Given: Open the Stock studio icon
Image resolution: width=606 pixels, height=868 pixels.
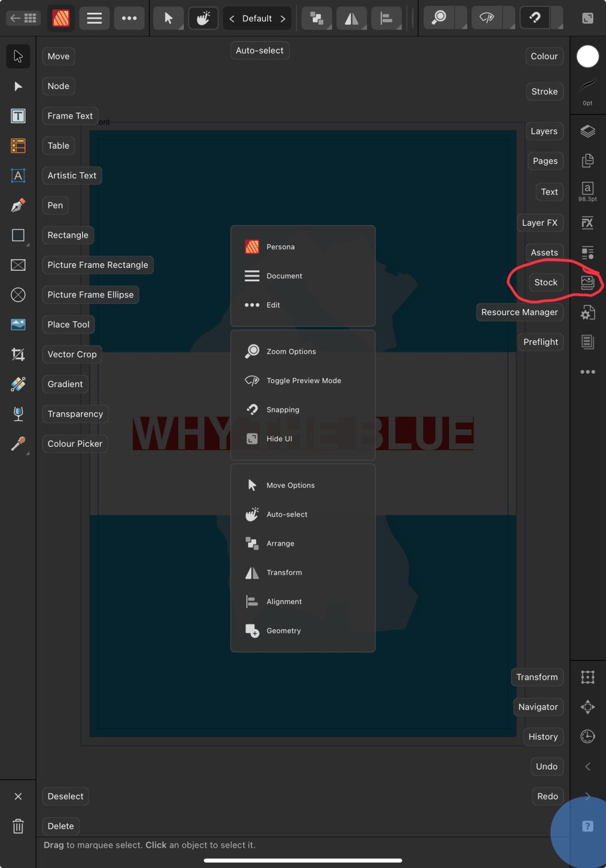Looking at the screenshot, I should [587, 282].
